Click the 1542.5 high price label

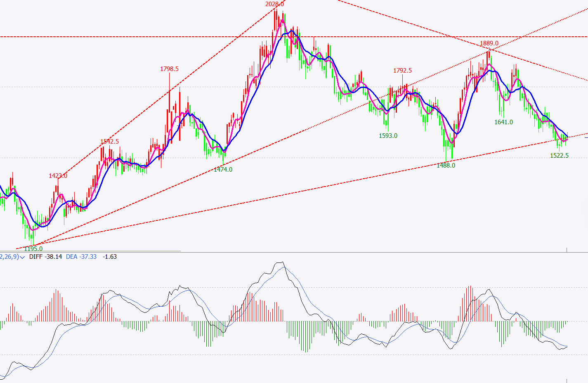pos(109,142)
